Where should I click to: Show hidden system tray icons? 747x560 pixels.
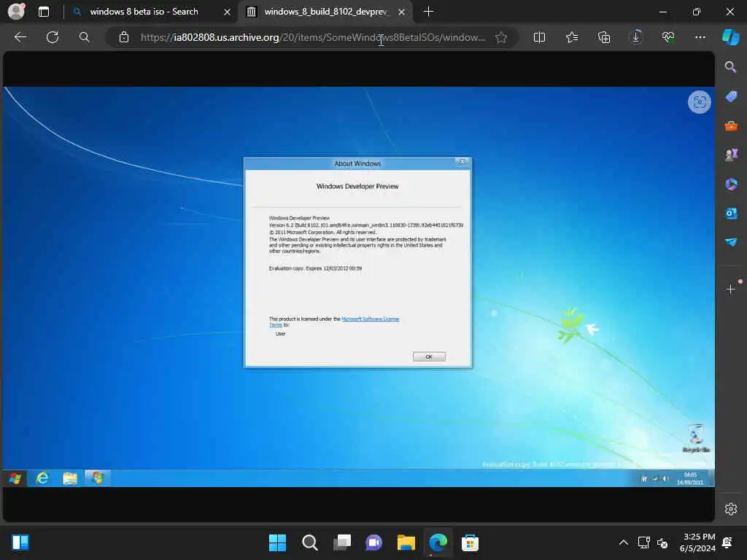click(623, 542)
